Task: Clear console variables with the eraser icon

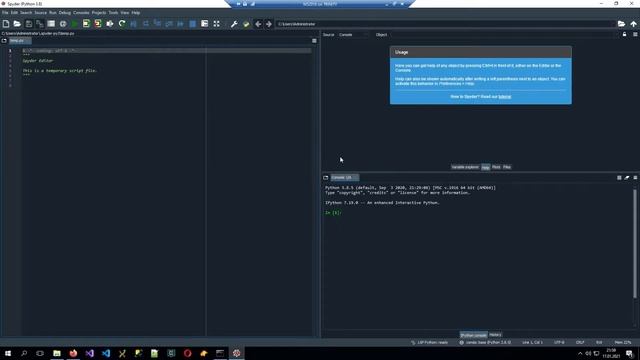Action: 627,178
